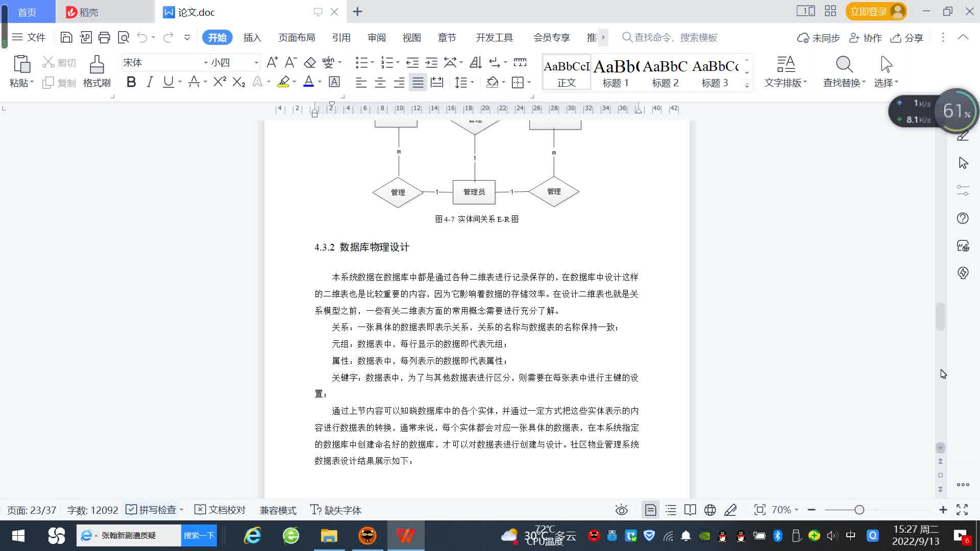Apply the 标题 1 (Heading 1) style
Image resolution: width=980 pixels, height=551 pixels.
pos(616,73)
